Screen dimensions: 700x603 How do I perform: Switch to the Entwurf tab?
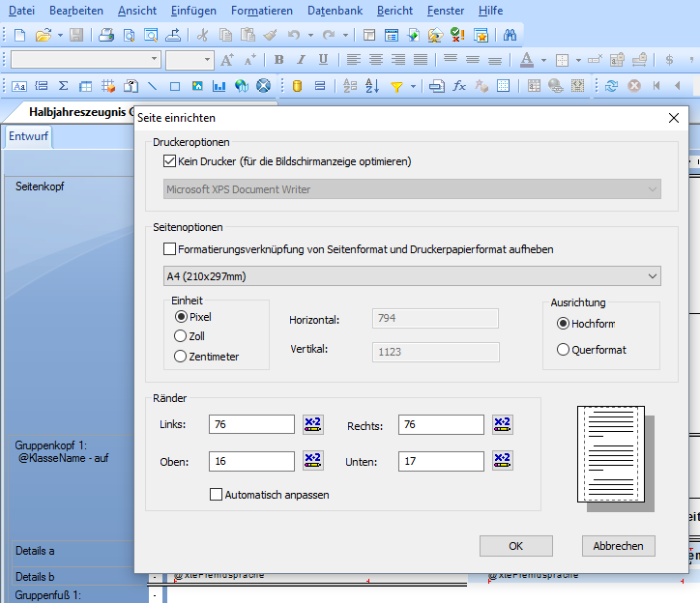tap(28, 136)
